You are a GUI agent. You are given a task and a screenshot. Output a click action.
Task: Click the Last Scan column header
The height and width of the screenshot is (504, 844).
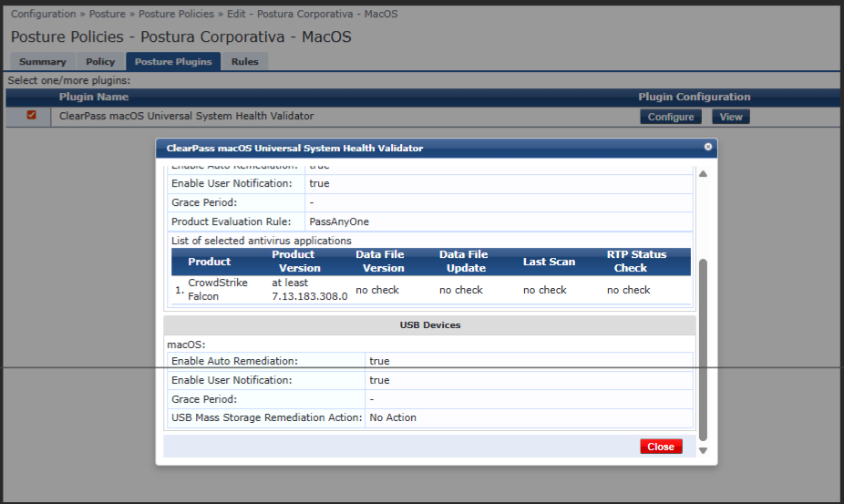point(549,262)
